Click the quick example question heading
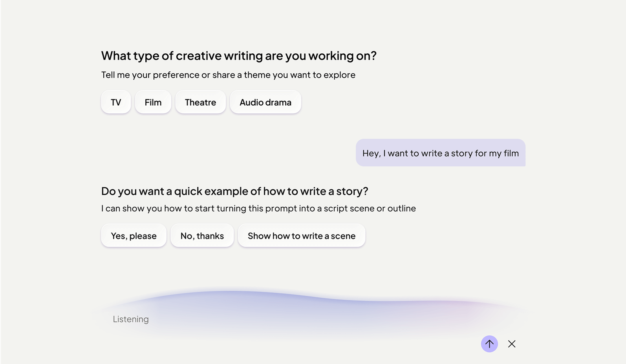The width and height of the screenshot is (626, 364). tap(234, 191)
